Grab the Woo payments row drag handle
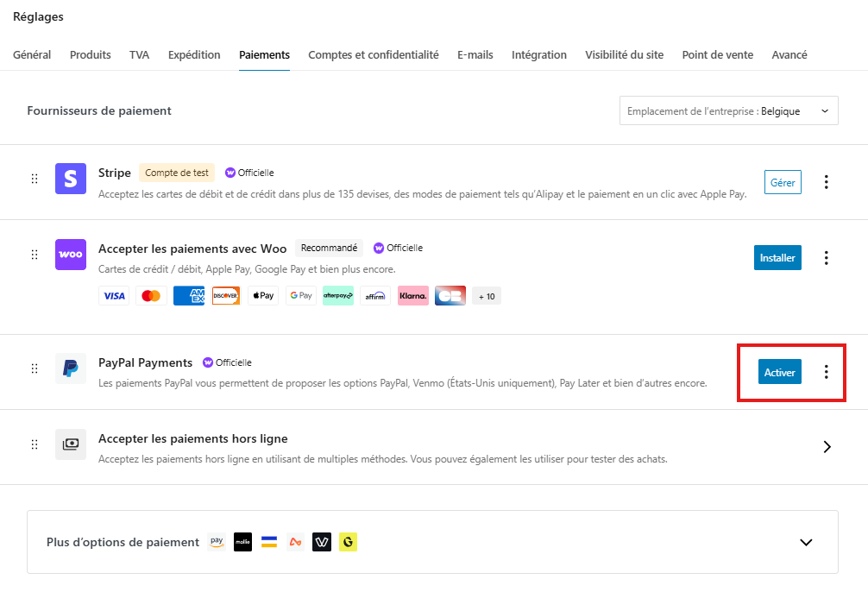The width and height of the screenshot is (868, 592). (35, 255)
